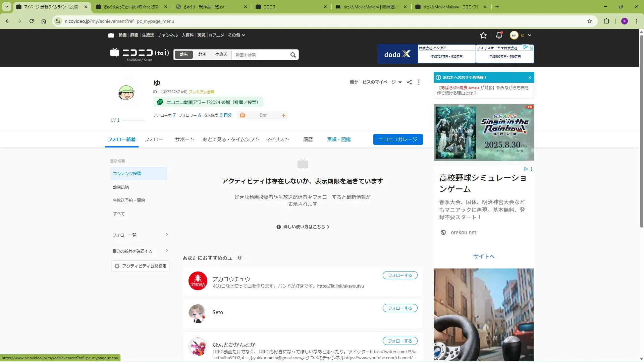This screenshot has height=362, width=644.
Task: Click the gear アクティビティ公開設定 button
Action: tap(140, 266)
